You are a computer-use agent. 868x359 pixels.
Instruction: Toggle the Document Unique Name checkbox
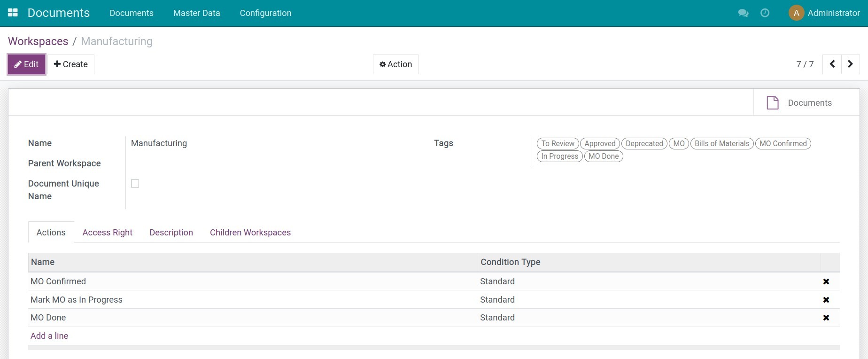point(135,184)
